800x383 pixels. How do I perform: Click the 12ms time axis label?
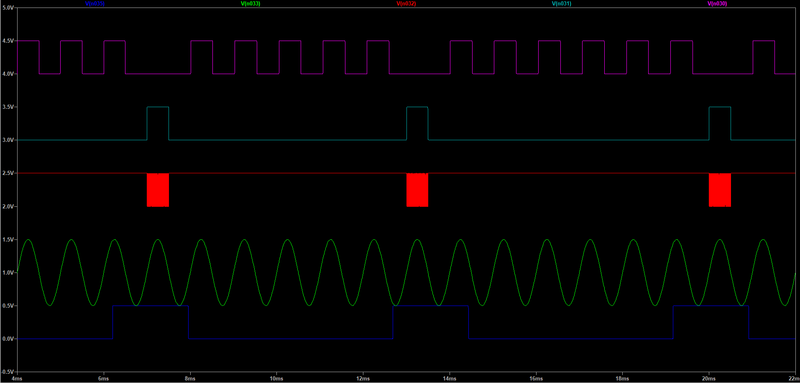point(363,379)
